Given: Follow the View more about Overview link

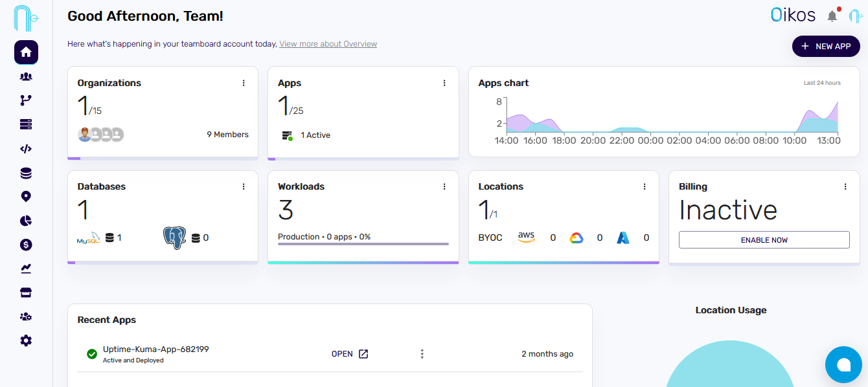Looking at the screenshot, I should click(328, 44).
